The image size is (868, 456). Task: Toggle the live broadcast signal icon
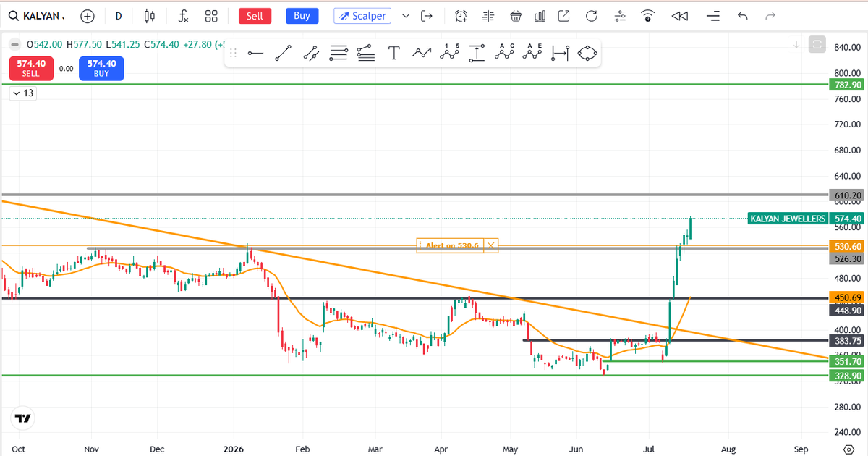pos(648,16)
